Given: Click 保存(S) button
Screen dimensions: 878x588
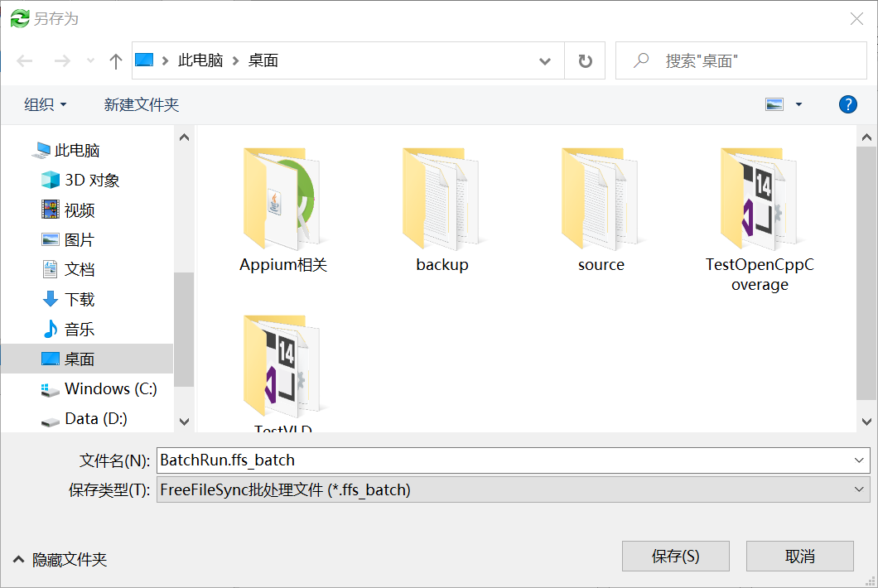Looking at the screenshot, I should [675, 556].
